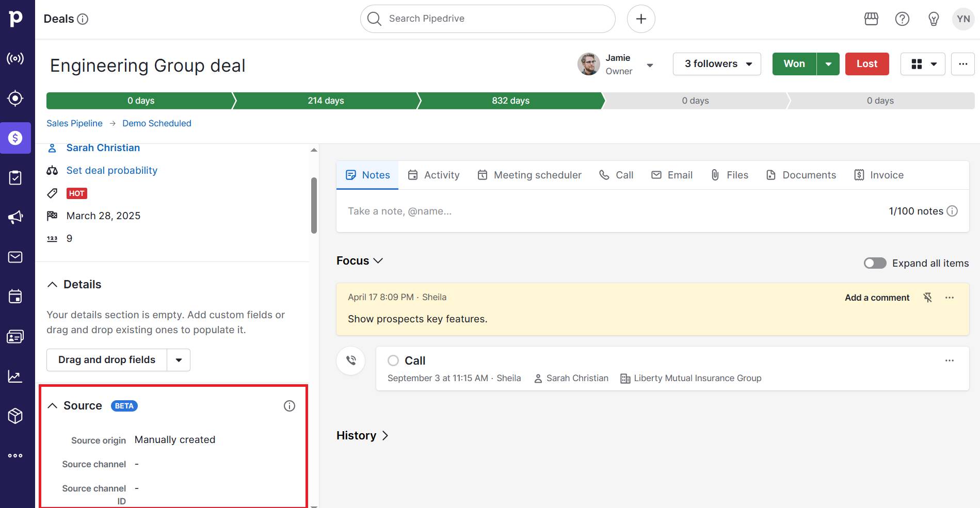Switch to the Activity tab
The image size is (980, 508).
coord(433,175)
